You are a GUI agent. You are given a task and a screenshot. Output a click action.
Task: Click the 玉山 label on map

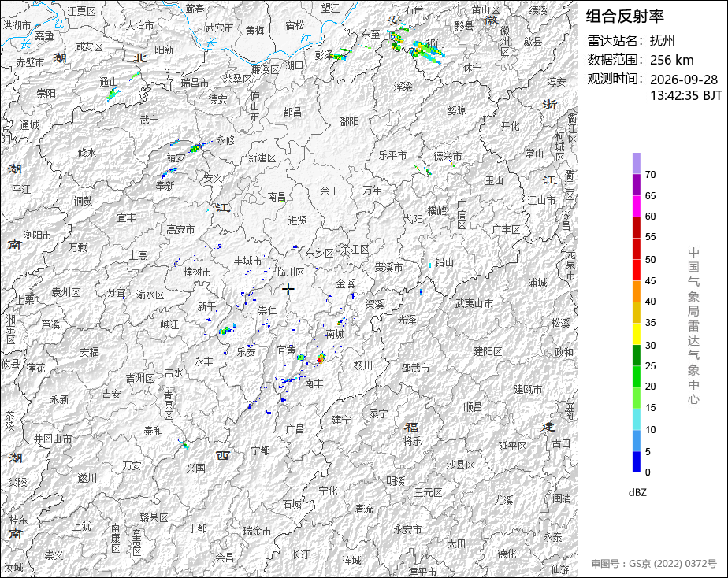(494, 181)
